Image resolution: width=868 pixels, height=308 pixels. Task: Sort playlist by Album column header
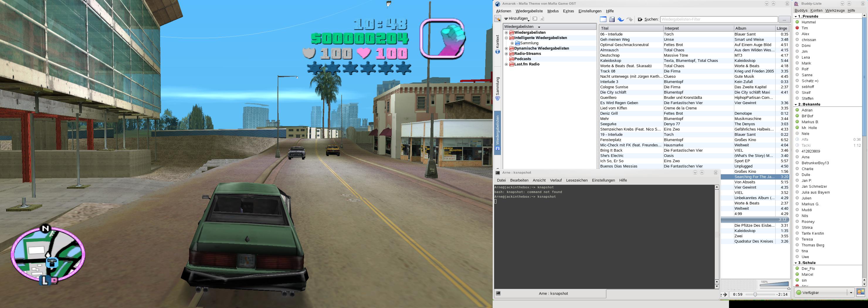755,28
